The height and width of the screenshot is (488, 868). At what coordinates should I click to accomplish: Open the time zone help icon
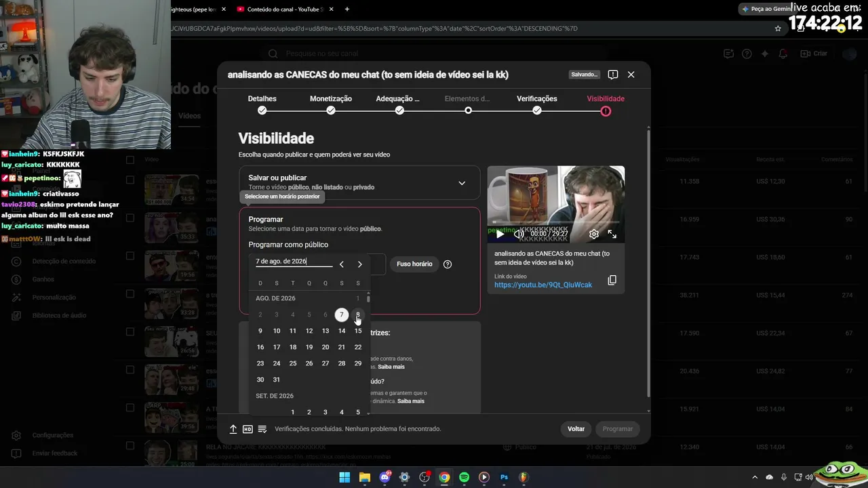click(x=448, y=264)
